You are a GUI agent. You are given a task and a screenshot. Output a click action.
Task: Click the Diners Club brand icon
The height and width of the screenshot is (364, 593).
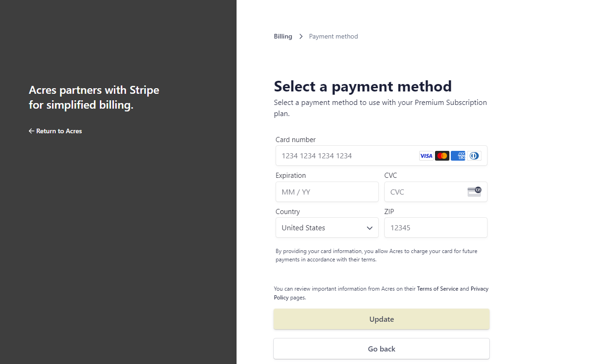(x=474, y=156)
